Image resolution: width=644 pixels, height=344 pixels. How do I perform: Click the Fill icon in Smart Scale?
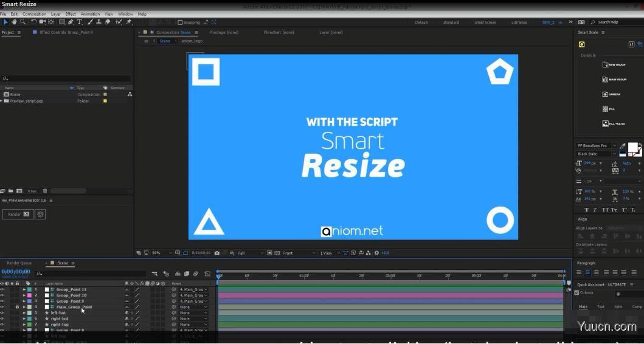tap(606, 109)
